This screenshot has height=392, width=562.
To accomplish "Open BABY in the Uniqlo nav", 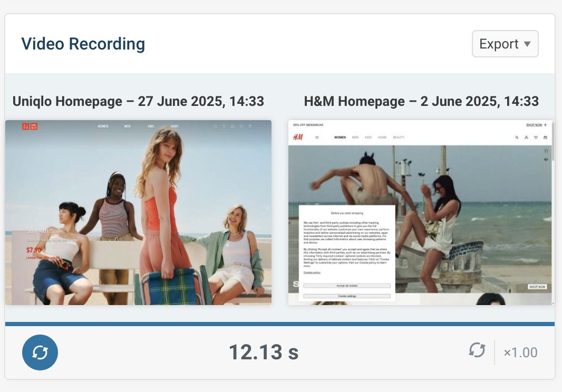I will click(x=175, y=126).
